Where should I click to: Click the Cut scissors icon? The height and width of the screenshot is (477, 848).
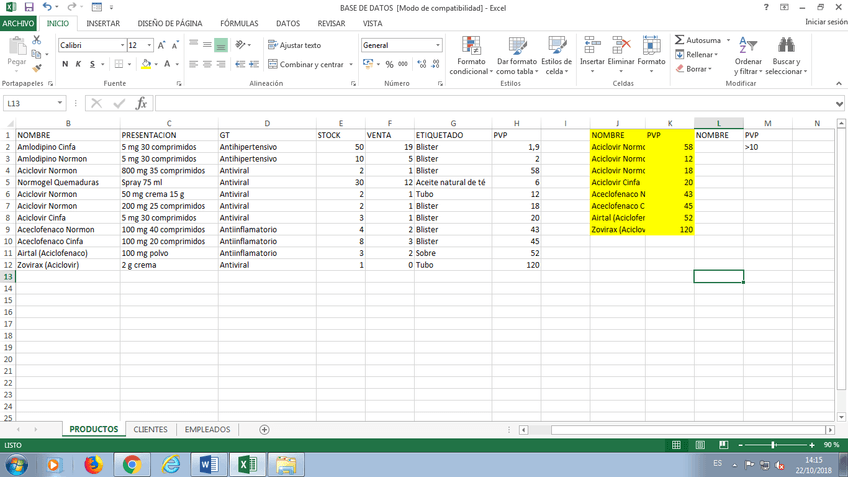pos(38,39)
